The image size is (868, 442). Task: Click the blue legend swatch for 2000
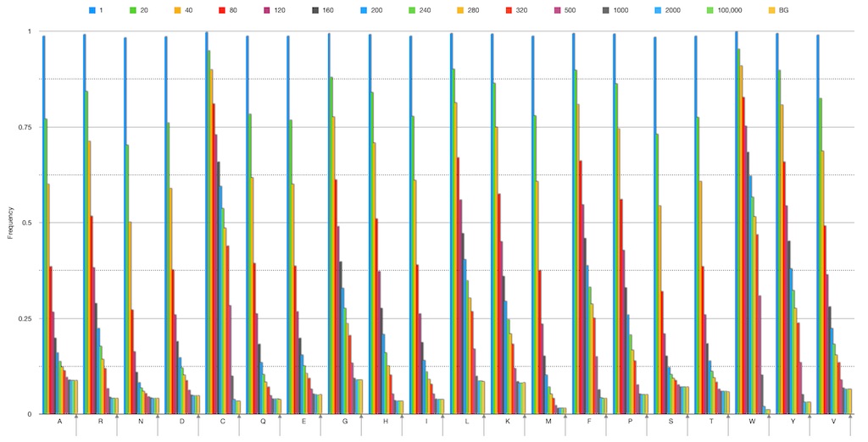pyautogui.click(x=657, y=10)
